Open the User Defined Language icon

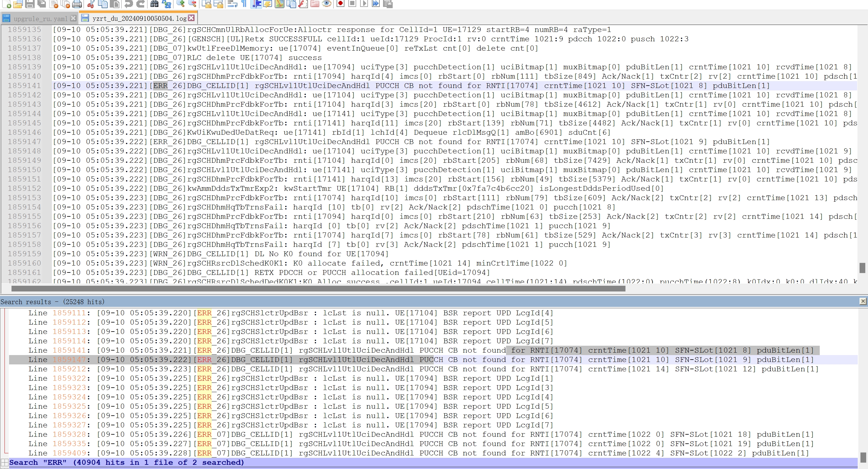click(268, 4)
